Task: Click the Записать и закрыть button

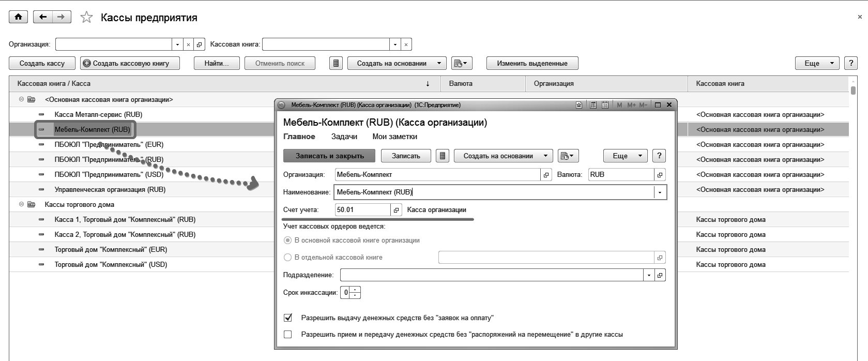Action: coord(330,156)
